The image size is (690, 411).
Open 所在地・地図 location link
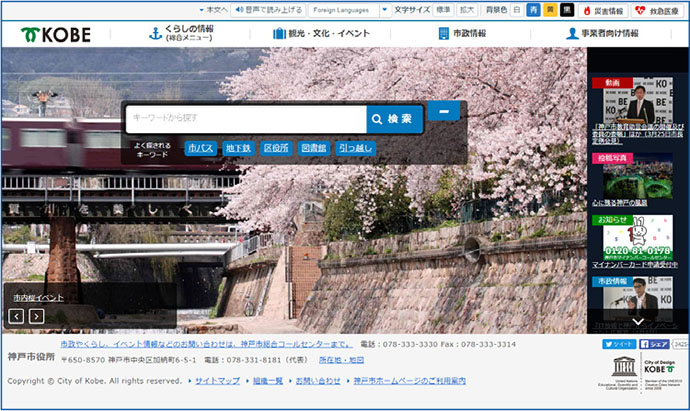341,360
